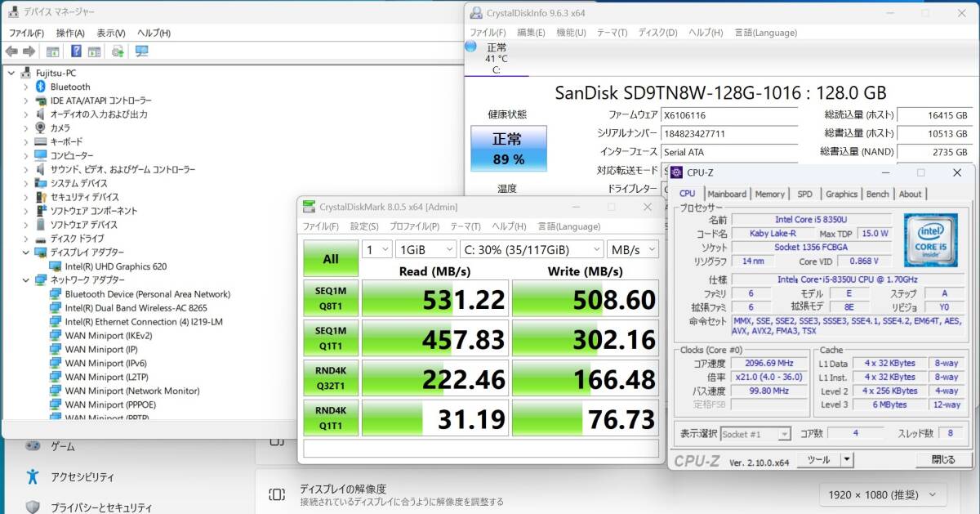Screen dimensions: 980x514
Task: Click the green 正常 89% health gauge
Action: (x=508, y=149)
